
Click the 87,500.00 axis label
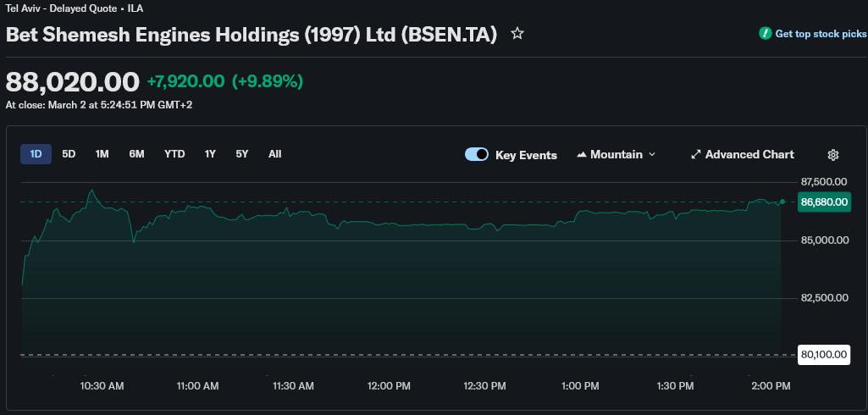click(824, 181)
